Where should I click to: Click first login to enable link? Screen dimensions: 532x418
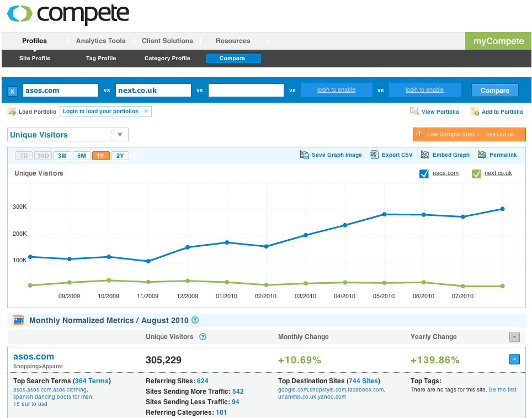click(x=336, y=89)
